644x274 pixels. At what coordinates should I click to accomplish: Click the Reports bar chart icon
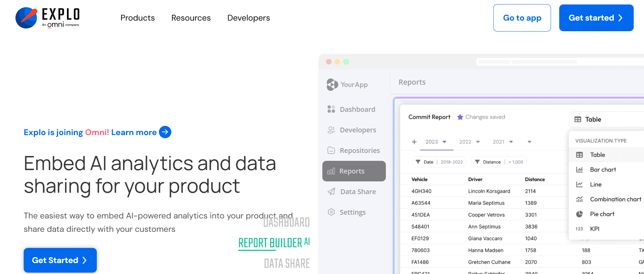point(331,171)
